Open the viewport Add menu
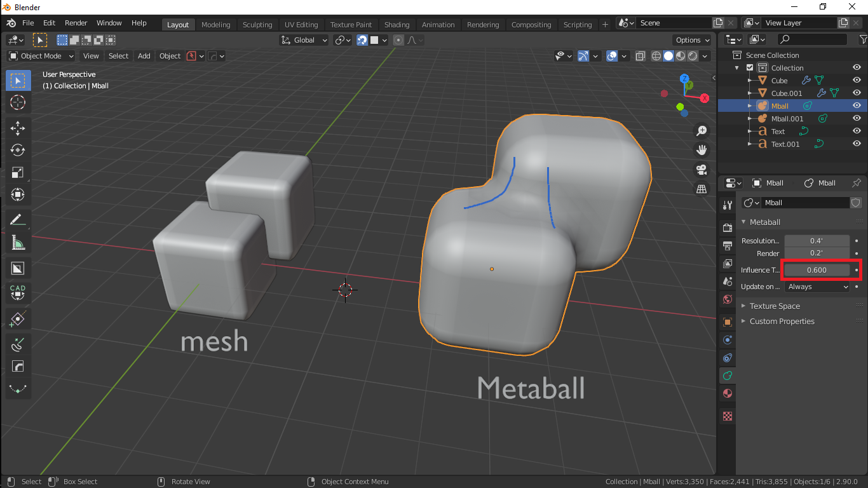The width and height of the screenshot is (868, 488). click(144, 56)
